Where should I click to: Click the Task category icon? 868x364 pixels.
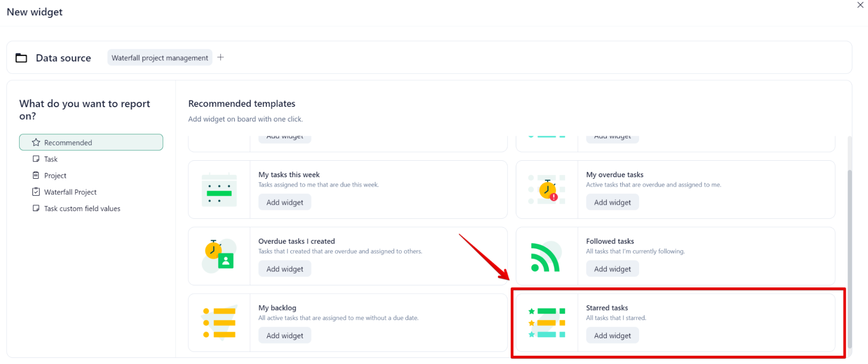tap(36, 159)
